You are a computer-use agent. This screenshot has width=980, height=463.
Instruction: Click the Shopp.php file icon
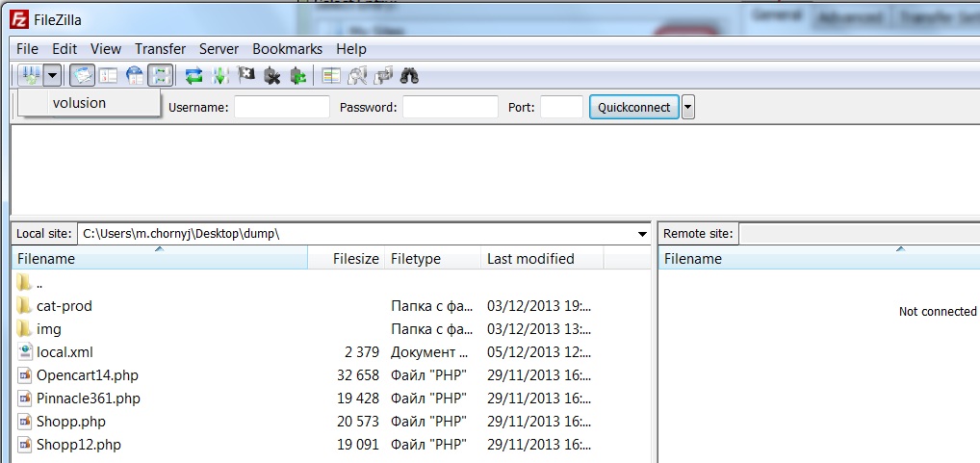pyautogui.click(x=25, y=422)
